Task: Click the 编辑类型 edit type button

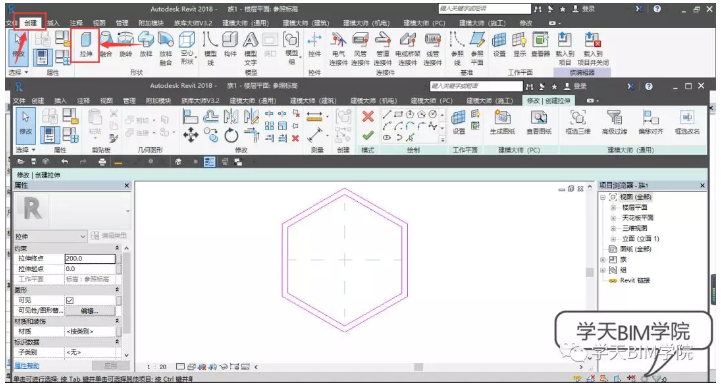Action: click(x=109, y=236)
